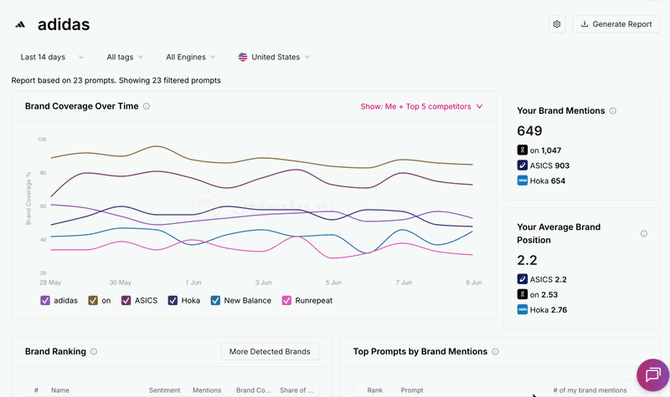Click More Detected Brands button
This screenshot has width=670, height=397.
tap(270, 351)
